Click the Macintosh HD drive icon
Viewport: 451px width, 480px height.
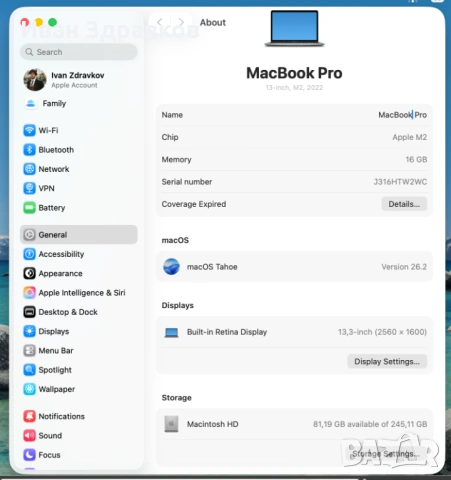[171, 424]
